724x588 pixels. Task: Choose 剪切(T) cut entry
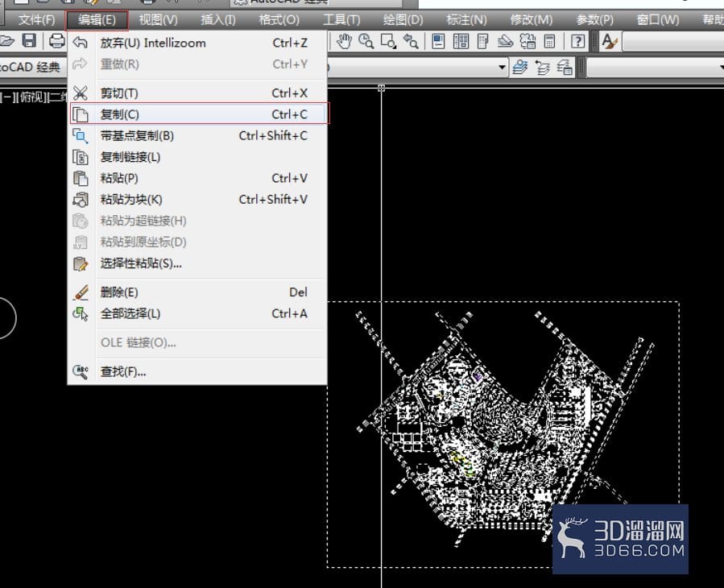coord(197,93)
